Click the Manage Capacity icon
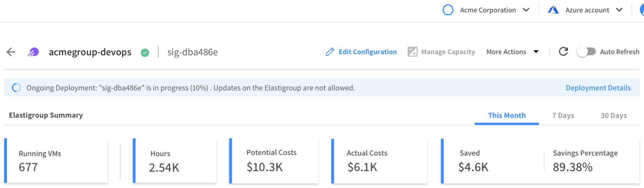Screen dimensions: 644x188 tap(412, 52)
